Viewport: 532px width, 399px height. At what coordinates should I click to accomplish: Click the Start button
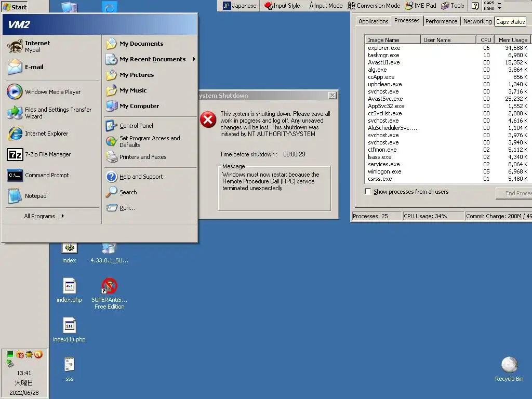[15, 7]
